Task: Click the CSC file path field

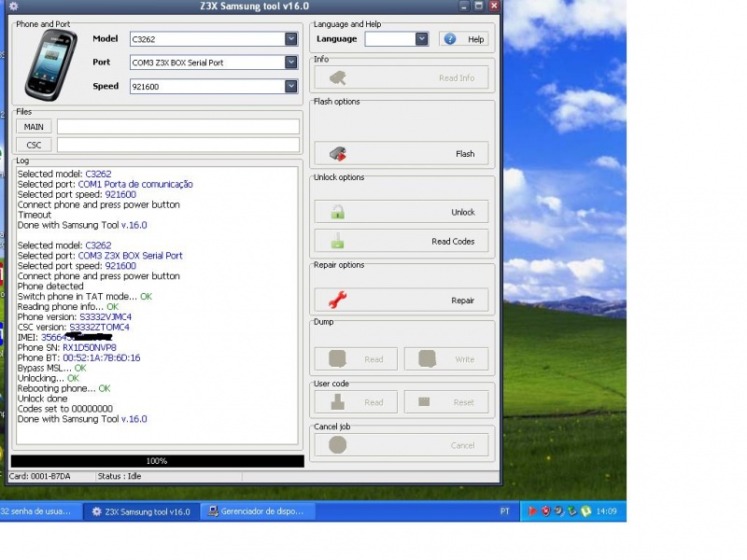Action: point(178,145)
